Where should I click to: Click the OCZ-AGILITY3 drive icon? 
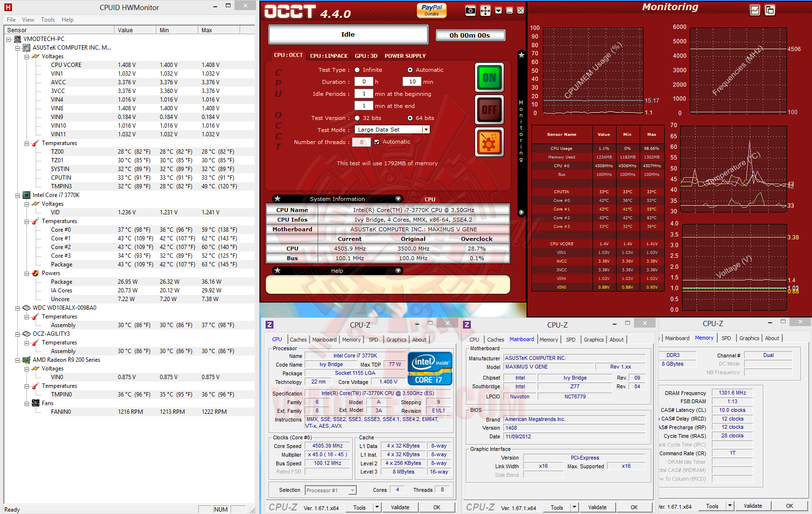[27, 334]
